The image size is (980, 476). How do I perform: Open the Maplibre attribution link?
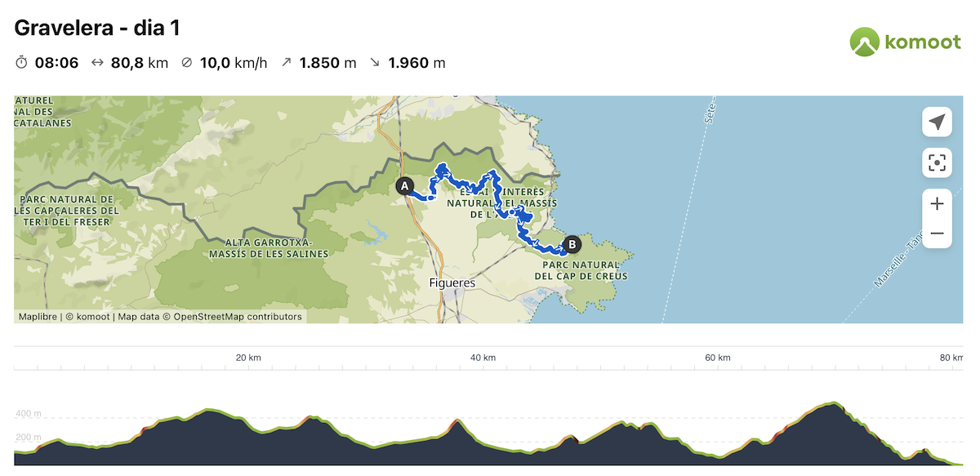[x=38, y=317]
